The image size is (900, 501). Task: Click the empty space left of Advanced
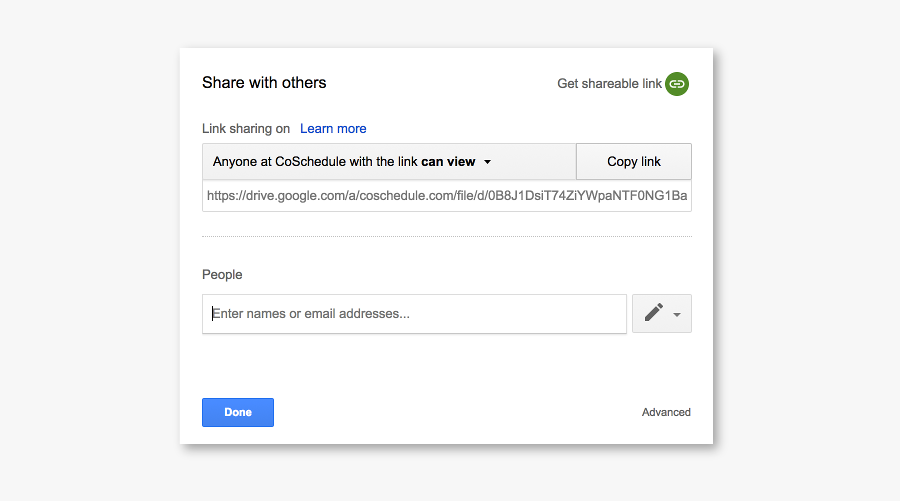[450, 412]
